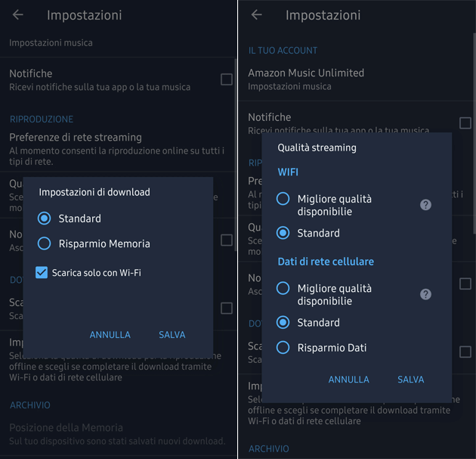This screenshot has height=459, width=476.
Task: Select Standard download quality radio button
Action: [x=45, y=219]
